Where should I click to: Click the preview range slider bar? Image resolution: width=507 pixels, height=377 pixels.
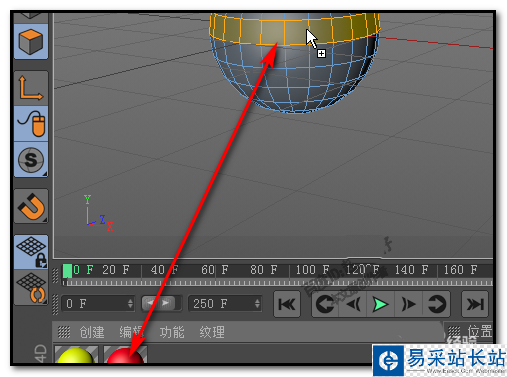click(158, 303)
